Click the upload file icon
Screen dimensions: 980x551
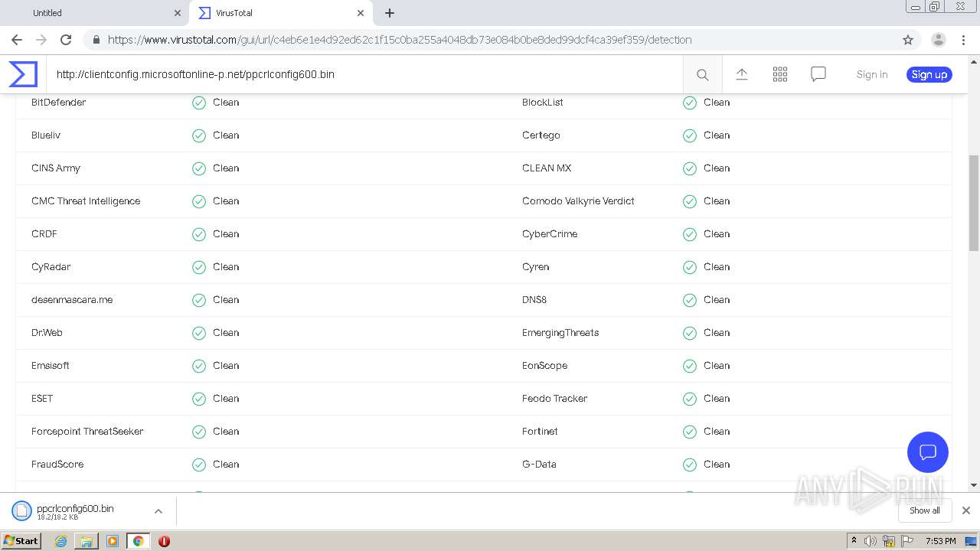click(x=741, y=74)
